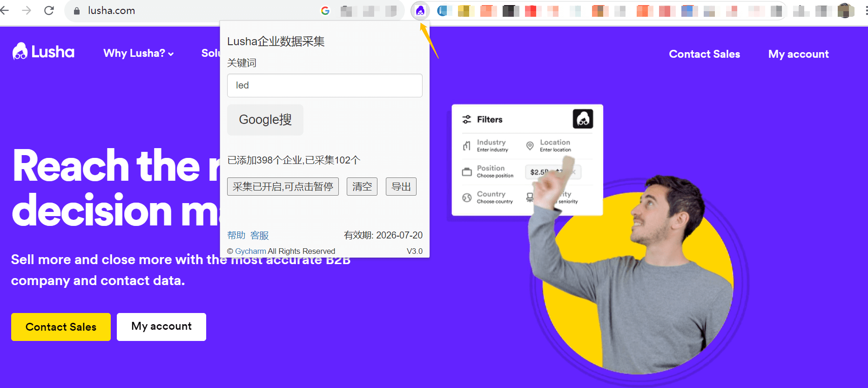Viewport: 868px width, 388px height.
Task: Click the Google icon in address bar
Action: pyautogui.click(x=325, y=11)
